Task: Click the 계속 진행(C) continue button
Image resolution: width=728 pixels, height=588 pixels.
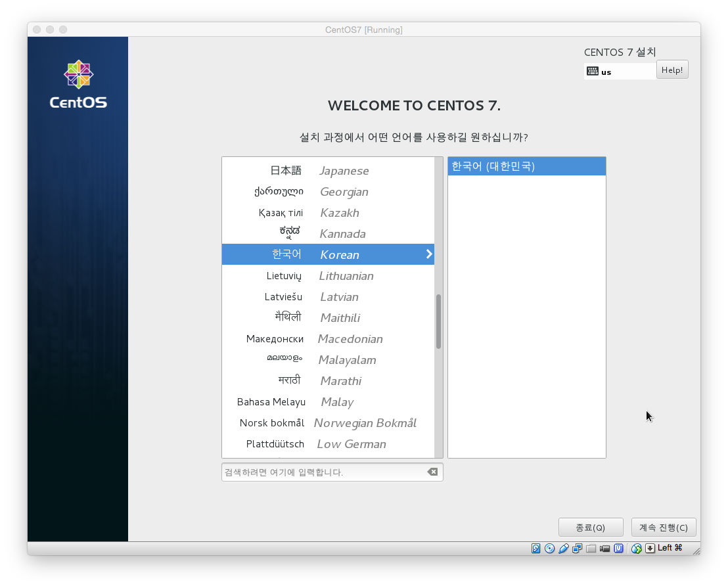Action: [x=664, y=527]
